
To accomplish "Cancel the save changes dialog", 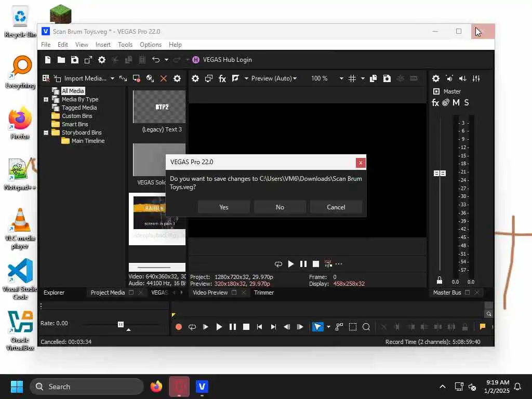I will tap(336, 207).
